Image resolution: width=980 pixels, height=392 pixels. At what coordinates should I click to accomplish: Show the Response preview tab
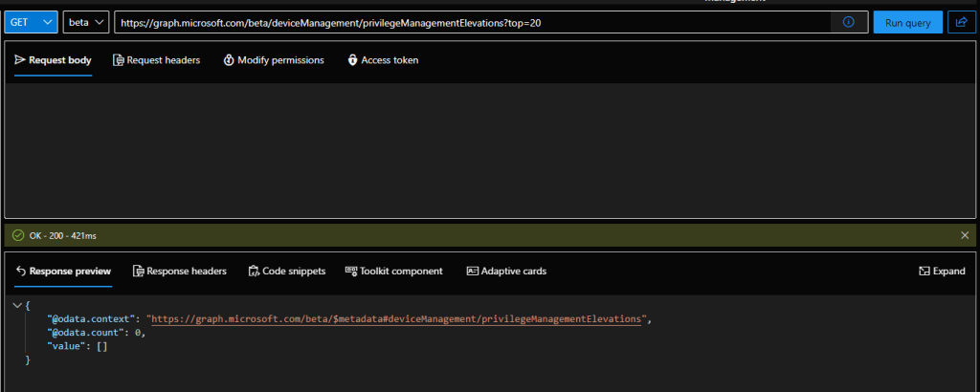(x=63, y=272)
